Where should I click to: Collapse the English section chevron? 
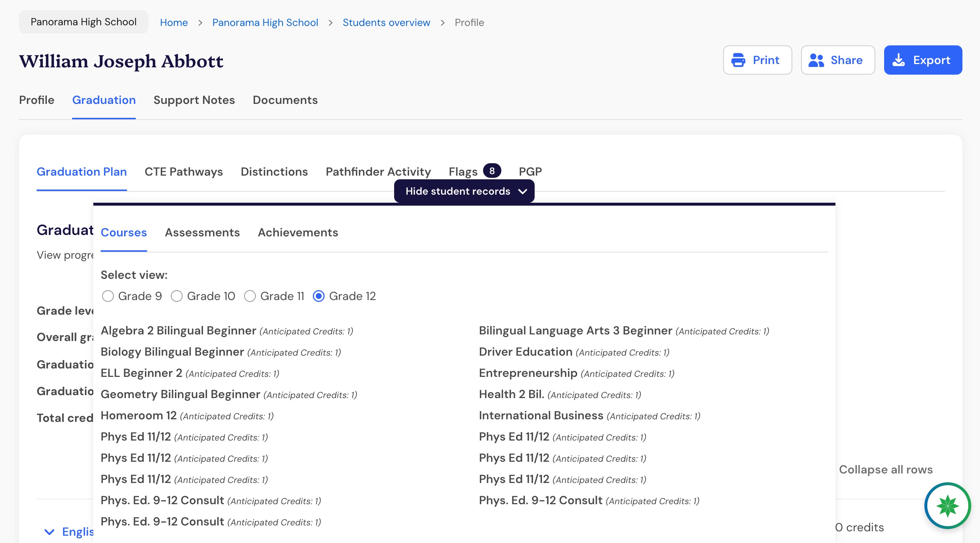coord(49,532)
